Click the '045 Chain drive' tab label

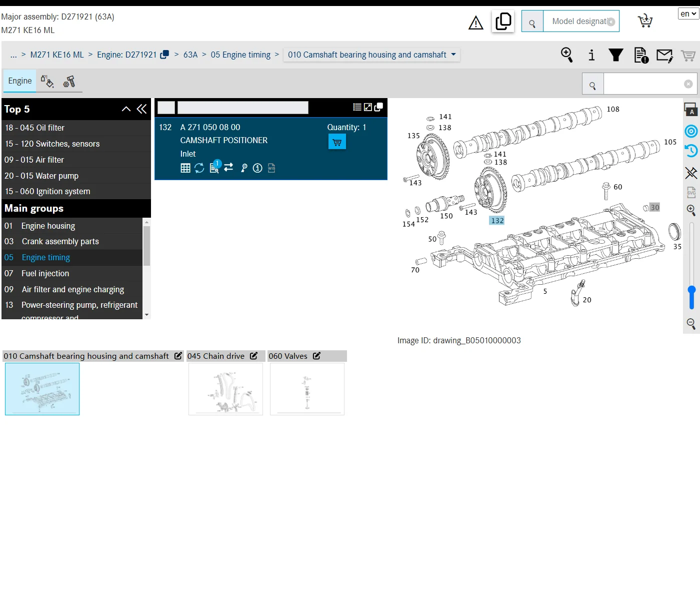coord(216,356)
